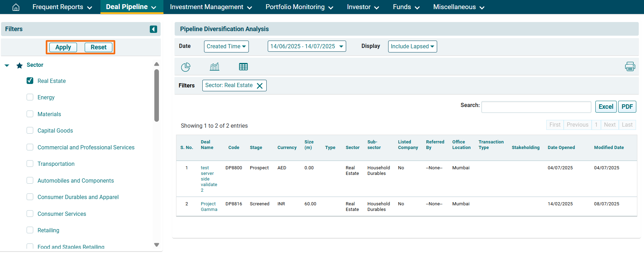The image size is (644, 255).
Task: Click into the Search input field
Action: click(536, 107)
